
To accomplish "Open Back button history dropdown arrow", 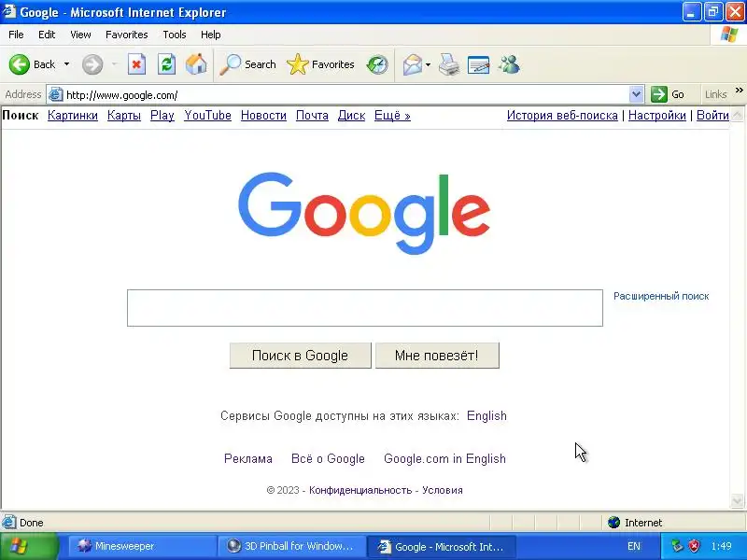I will point(66,64).
